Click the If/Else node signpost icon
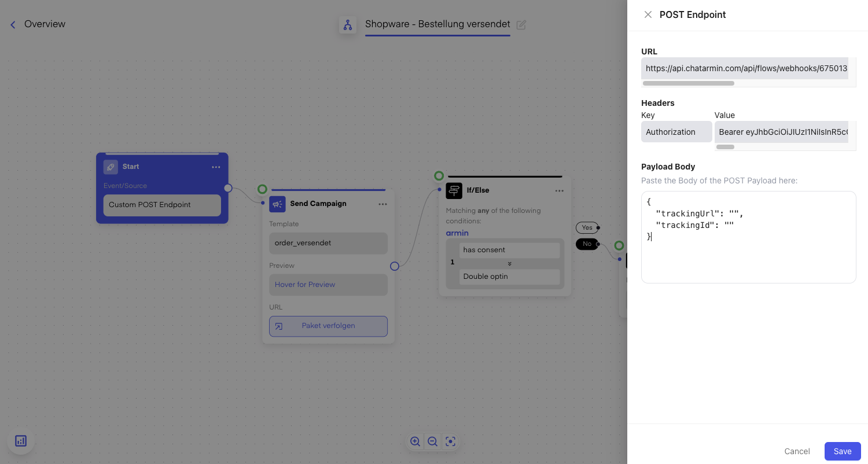The width and height of the screenshot is (868, 464). pos(454,190)
